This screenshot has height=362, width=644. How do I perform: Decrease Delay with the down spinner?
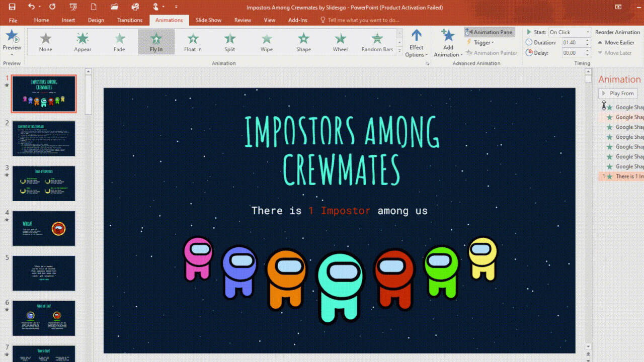(587, 55)
